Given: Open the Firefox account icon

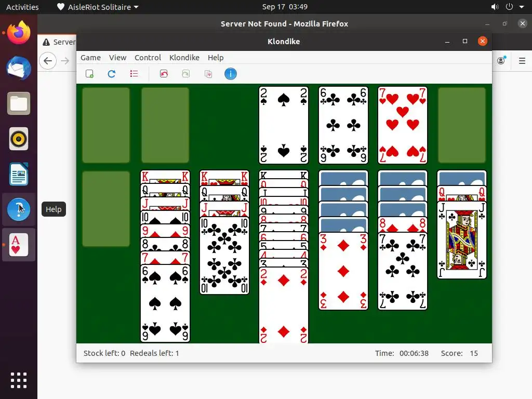Looking at the screenshot, I should [501, 60].
